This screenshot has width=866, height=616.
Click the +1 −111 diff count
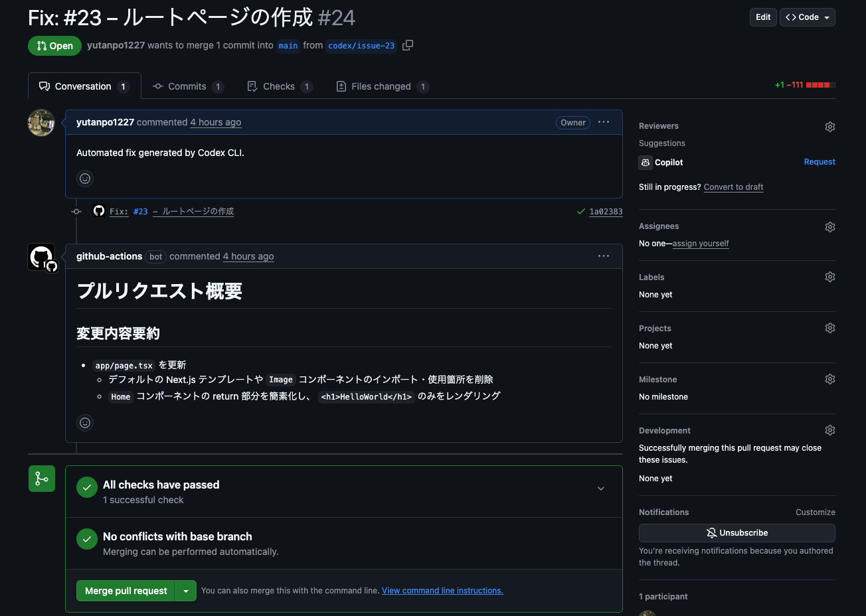tap(789, 85)
